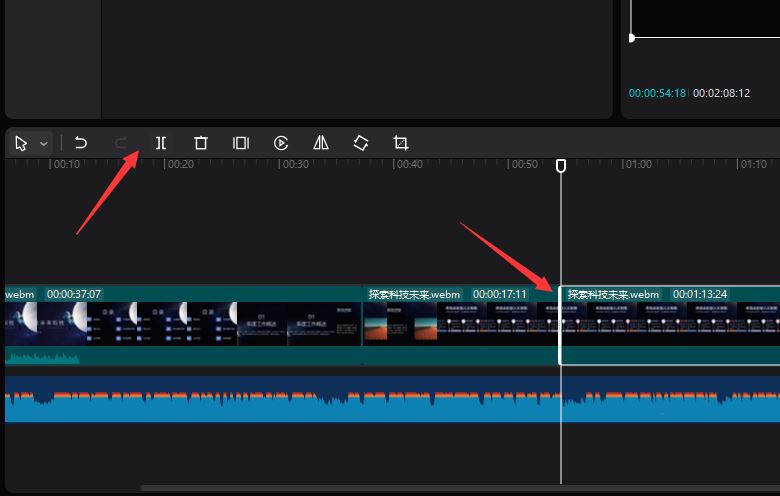The image size is (780, 496).
Task: Undo the last edit
Action: 81,143
